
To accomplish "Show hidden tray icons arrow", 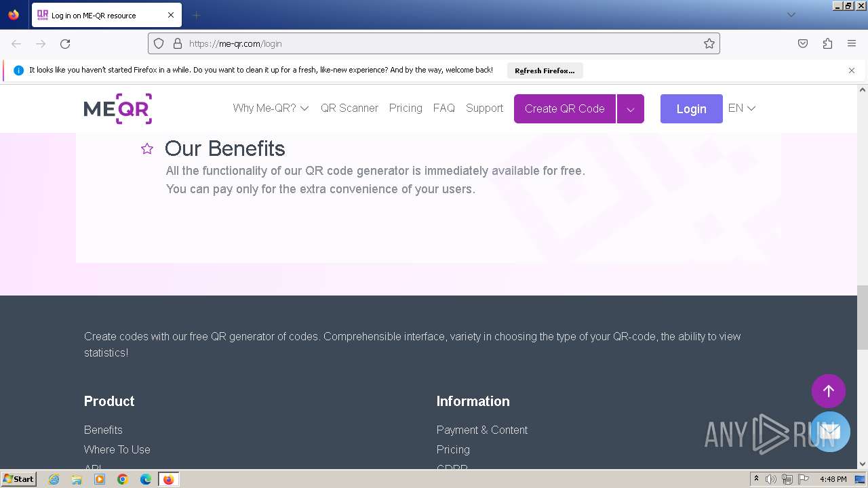I will (756, 479).
